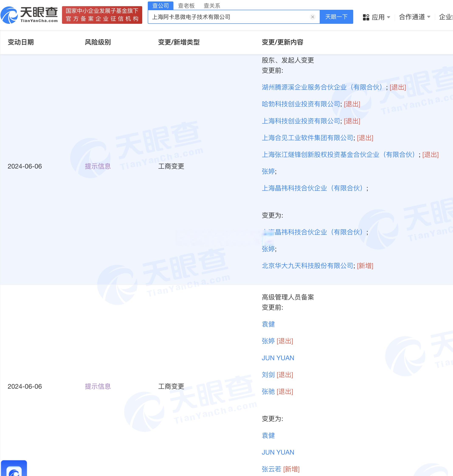Clear the search box text
The width and height of the screenshot is (453, 476).
[x=312, y=17]
